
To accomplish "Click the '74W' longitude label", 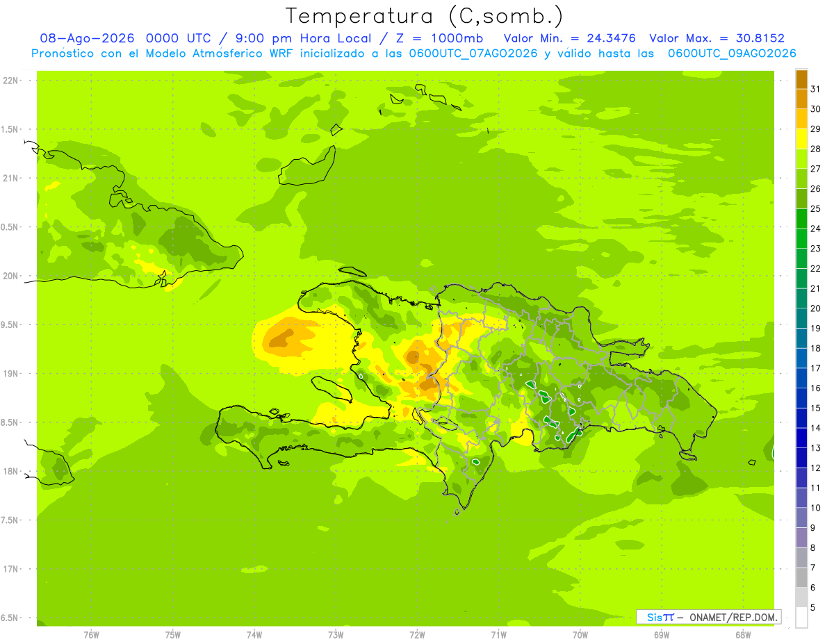I will coord(254,635).
